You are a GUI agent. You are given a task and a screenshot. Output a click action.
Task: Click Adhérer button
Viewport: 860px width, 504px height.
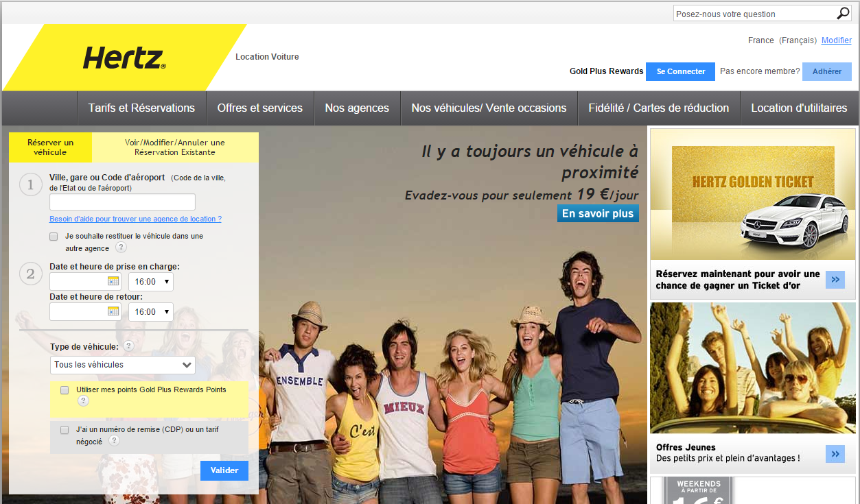pos(827,71)
